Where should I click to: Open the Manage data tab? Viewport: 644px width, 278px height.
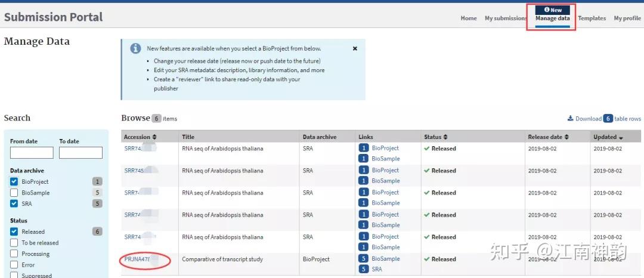pyautogui.click(x=552, y=18)
